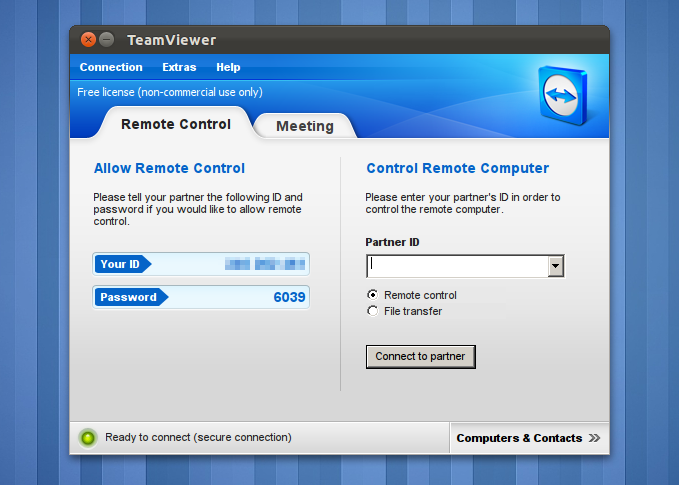Screen dimensions: 679x485
Task: Close the TeamViewer window
Action: pyautogui.click(x=88, y=40)
